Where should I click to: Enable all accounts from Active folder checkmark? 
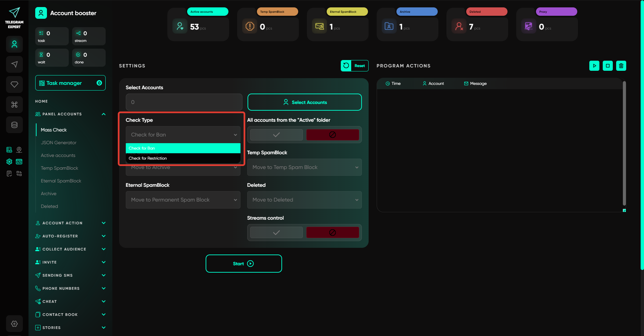276,135
